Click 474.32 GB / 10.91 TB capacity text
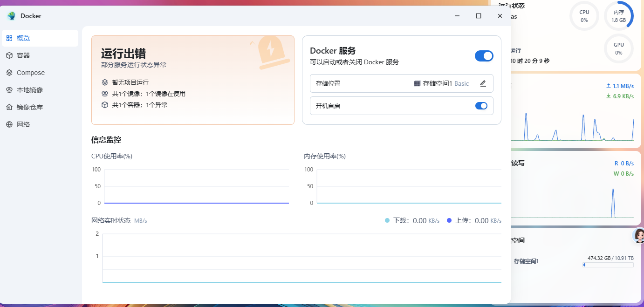Viewport: 644px width, 307px height. (610, 258)
